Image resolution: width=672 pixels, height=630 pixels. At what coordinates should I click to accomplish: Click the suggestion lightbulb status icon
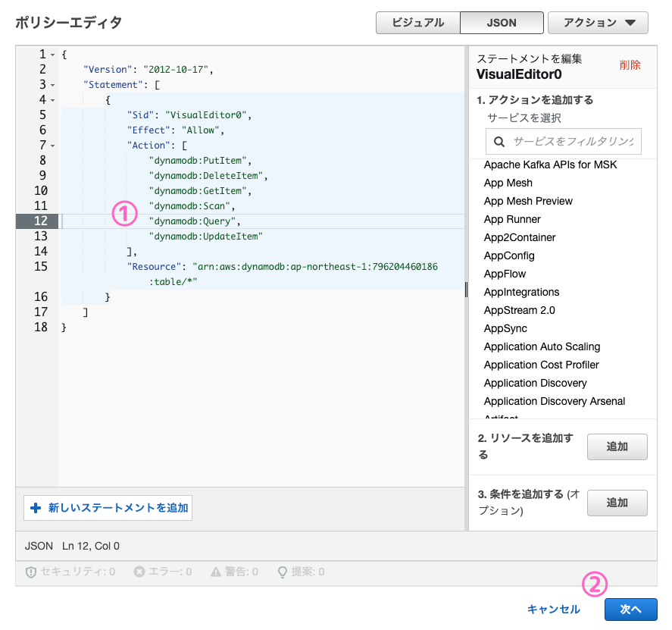[x=283, y=572]
